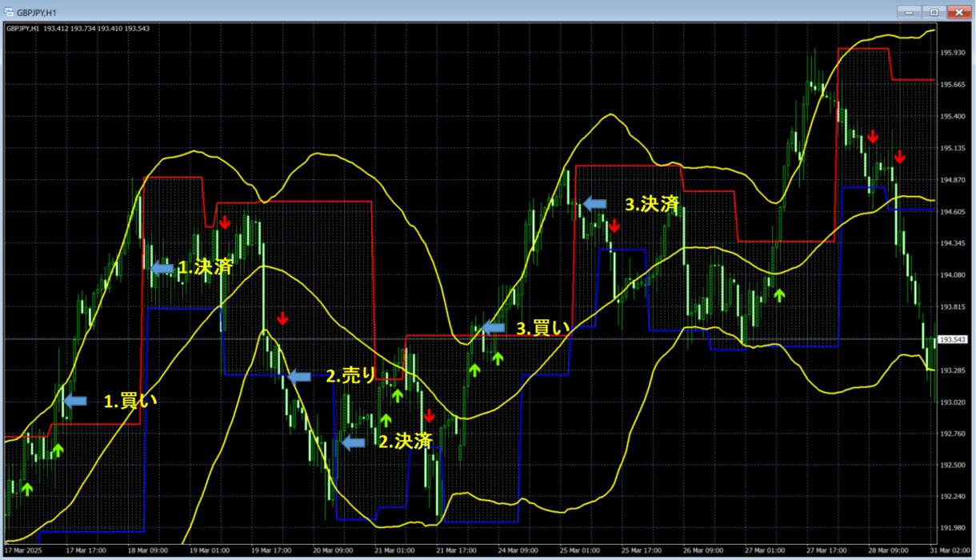The image size is (976, 560).
Task: Select the 27 Mar 17:00 time label
Action: [x=826, y=551]
